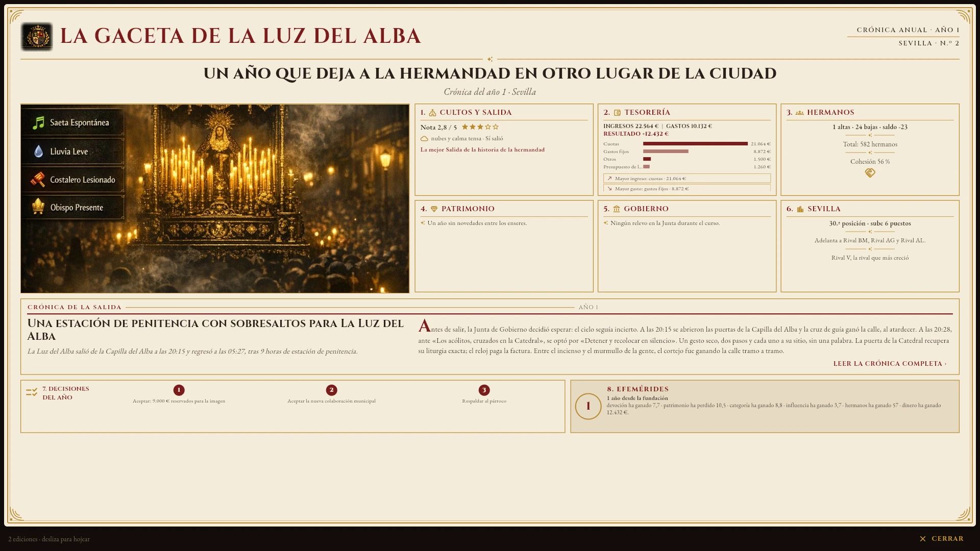
Task: Click the Mayor ingreso cuotas box
Action: tap(687, 179)
